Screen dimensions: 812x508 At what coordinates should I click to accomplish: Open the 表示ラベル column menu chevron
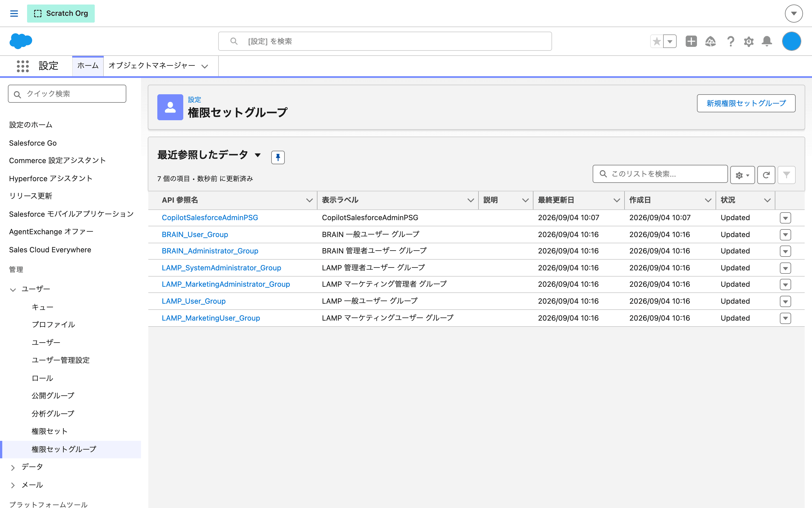[x=470, y=200]
